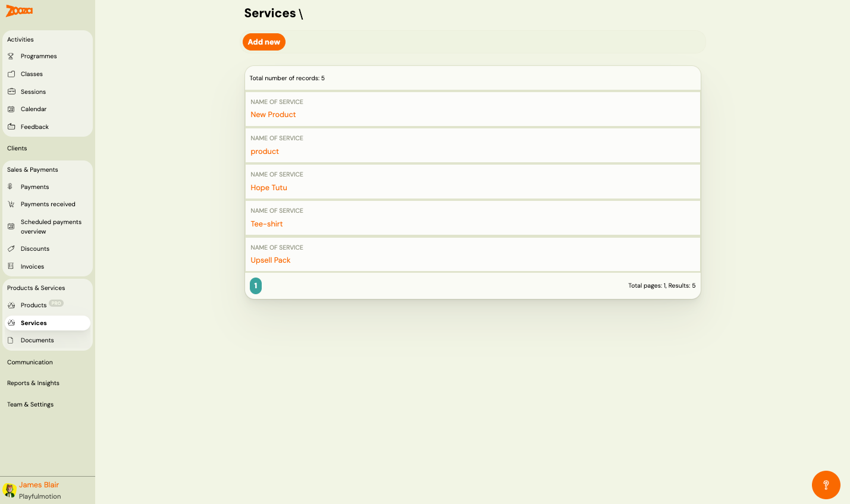Open Feedback via its sidebar icon
The width and height of the screenshot is (850, 504).
pyautogui.click(x=11, y=127)
